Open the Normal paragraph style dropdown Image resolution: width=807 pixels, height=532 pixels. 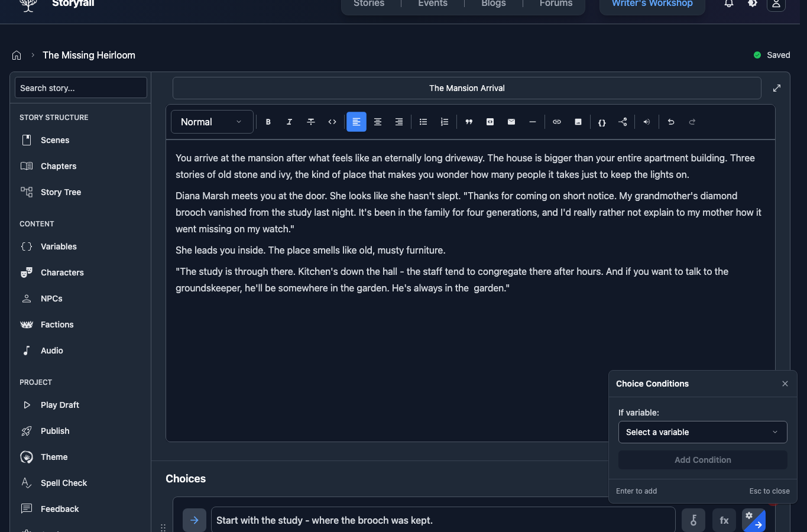(212, 122)
